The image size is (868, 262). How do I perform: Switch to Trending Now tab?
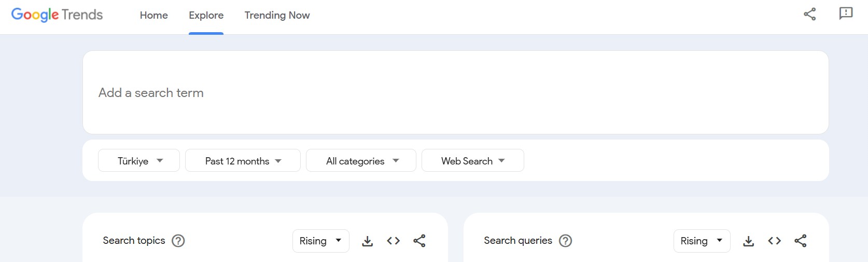click(x=277, y=16)
